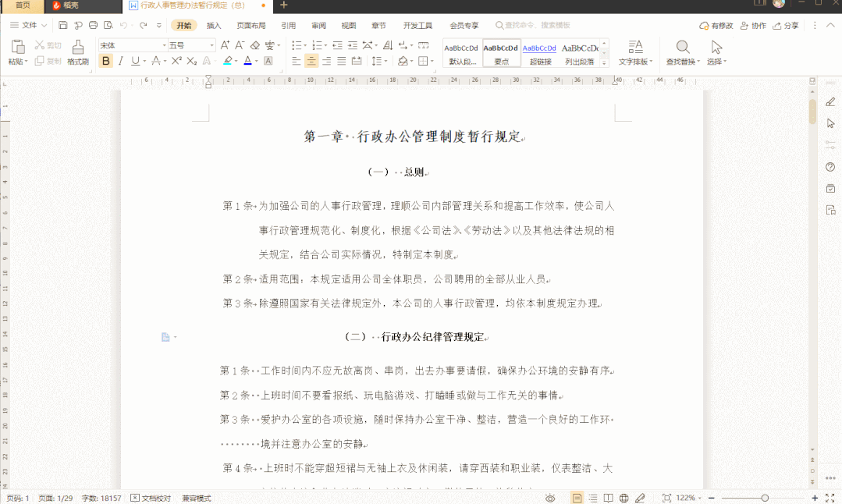Toggle Underline formatting
842x504 pixels.
coord(135,61)
